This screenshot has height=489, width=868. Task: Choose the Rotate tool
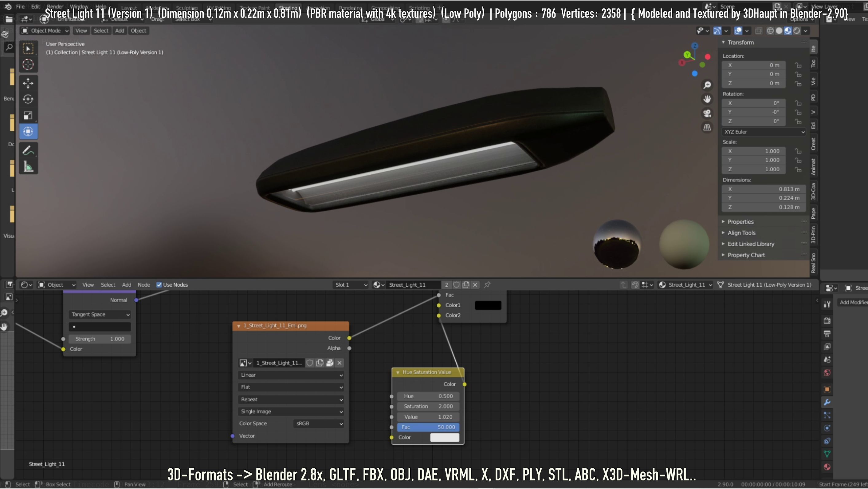click(28, 99)
